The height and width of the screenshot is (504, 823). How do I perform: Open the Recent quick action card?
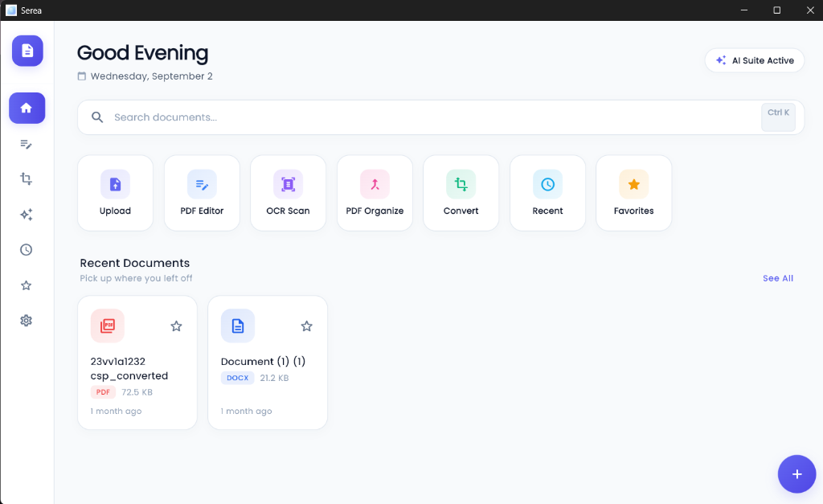tap(547, 193)
